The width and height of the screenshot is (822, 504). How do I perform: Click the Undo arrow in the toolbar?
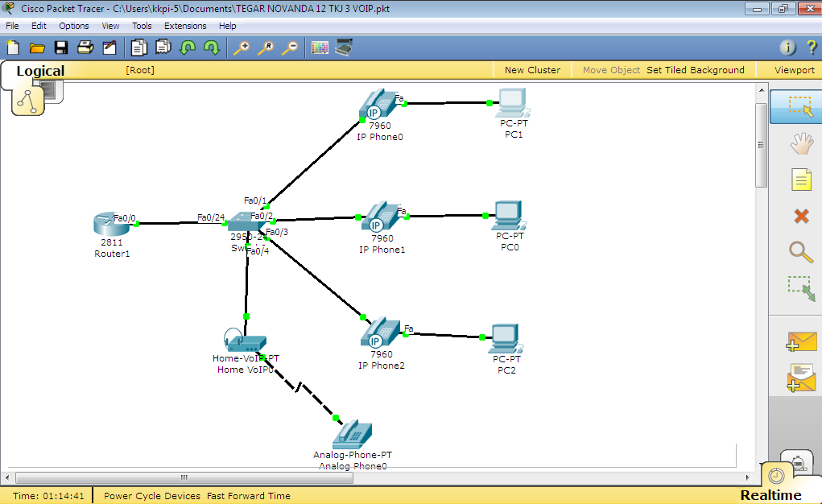pos(186,48)
